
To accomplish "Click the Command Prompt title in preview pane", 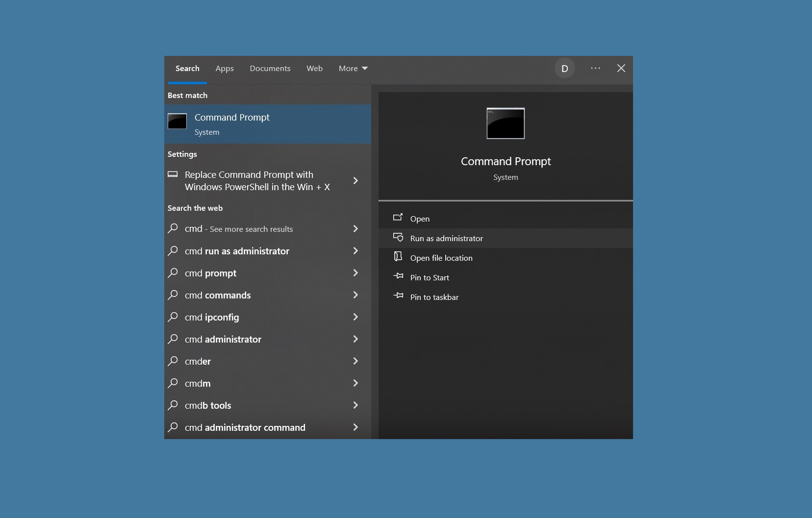I will click(x=506, y=161).
